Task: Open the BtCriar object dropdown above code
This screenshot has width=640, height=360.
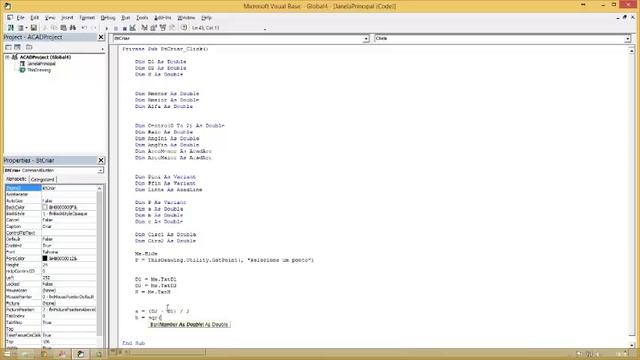Action: 366,38
